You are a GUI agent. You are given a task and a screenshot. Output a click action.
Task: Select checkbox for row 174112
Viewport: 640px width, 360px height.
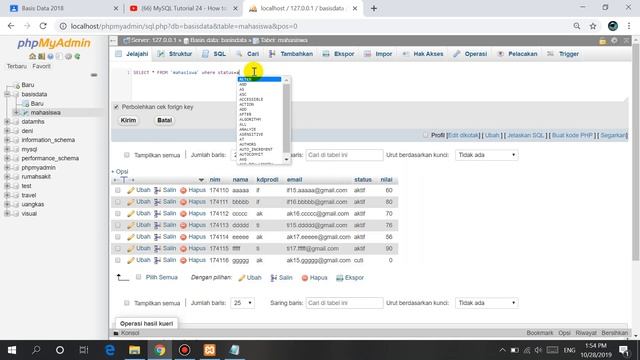click(118, 213)
